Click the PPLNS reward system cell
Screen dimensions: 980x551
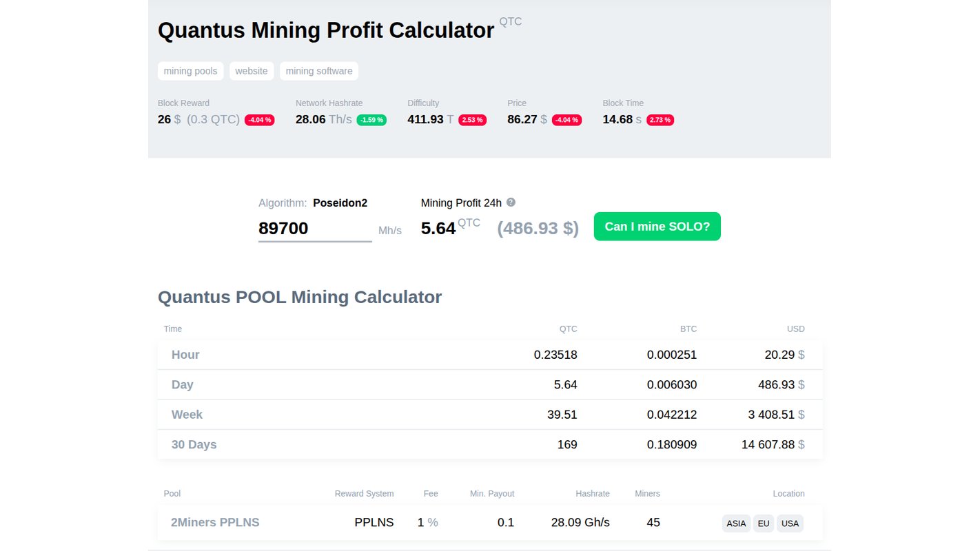374,523
